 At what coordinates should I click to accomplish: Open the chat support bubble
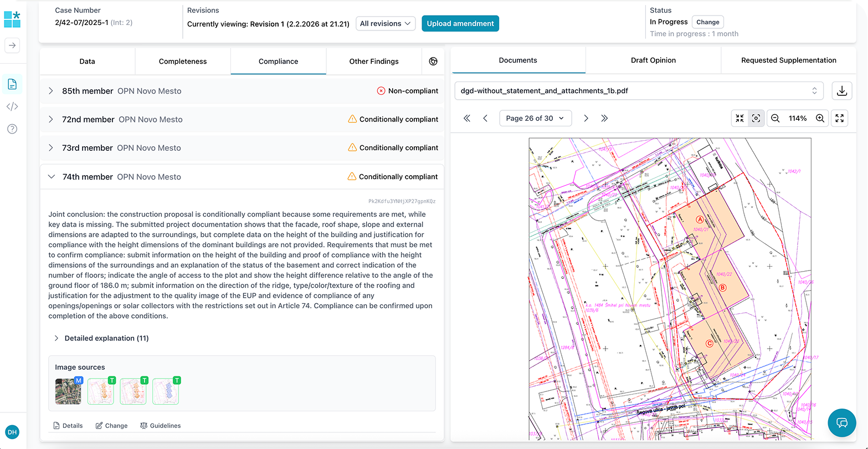pos(841,423)
